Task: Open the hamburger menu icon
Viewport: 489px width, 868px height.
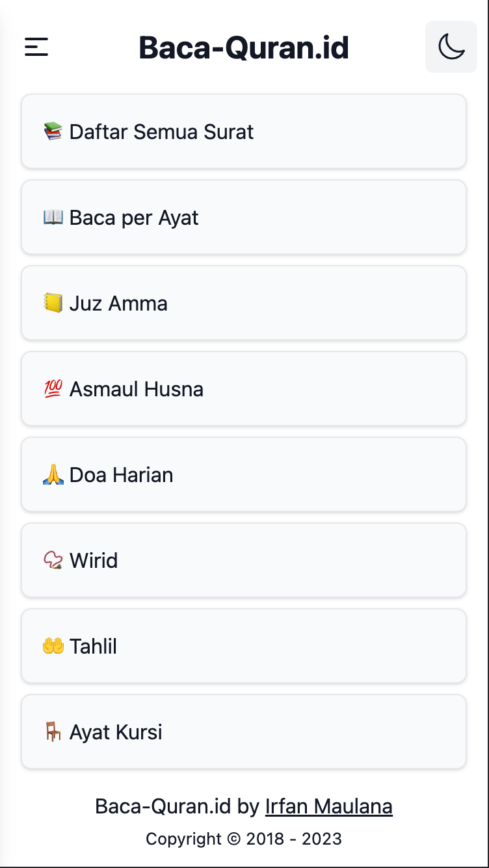Action: click(x=36, y=47)
